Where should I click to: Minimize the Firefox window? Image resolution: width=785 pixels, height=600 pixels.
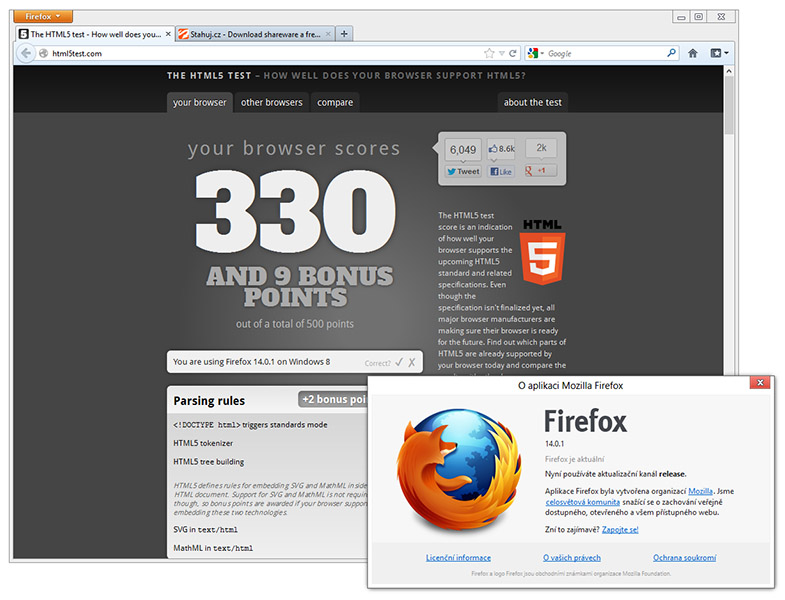(x=681, y=17)
